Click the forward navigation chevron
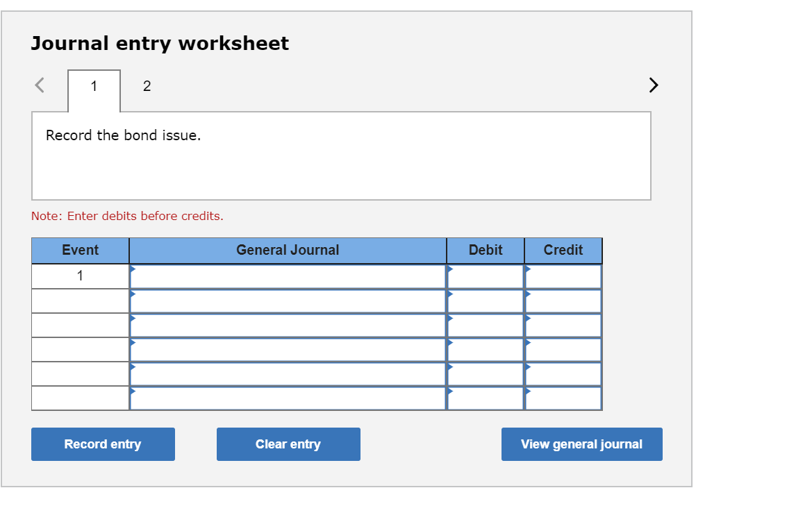 [x=652, y=85]
